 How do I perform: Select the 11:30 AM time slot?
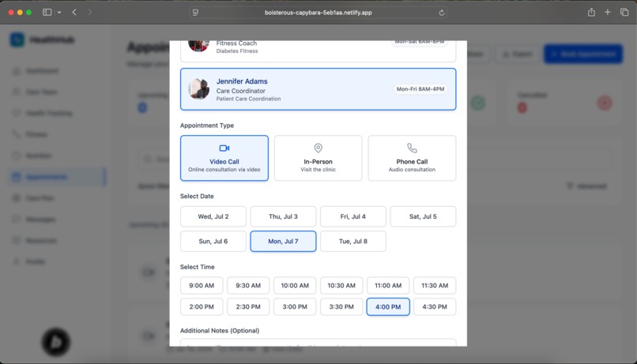point(435,285)
